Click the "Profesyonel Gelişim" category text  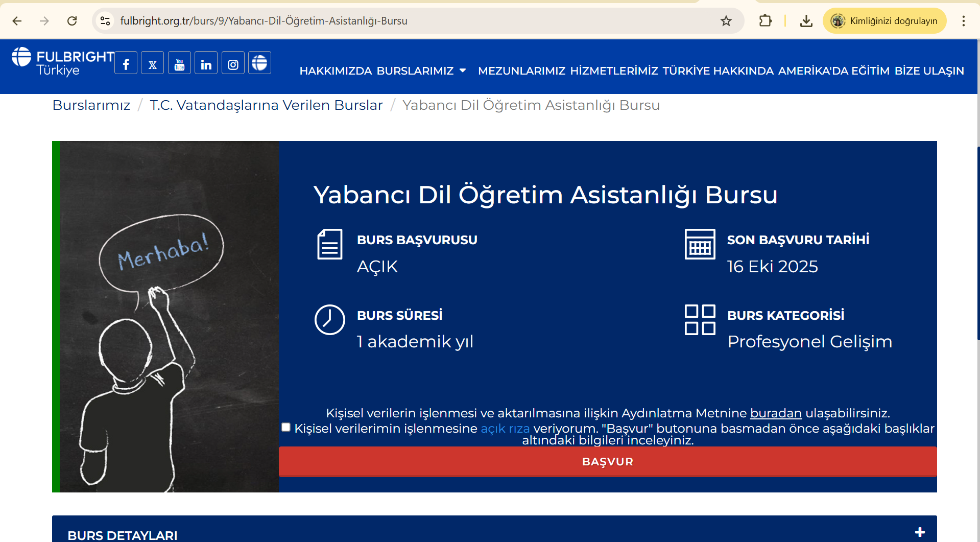tap(810, 342)
